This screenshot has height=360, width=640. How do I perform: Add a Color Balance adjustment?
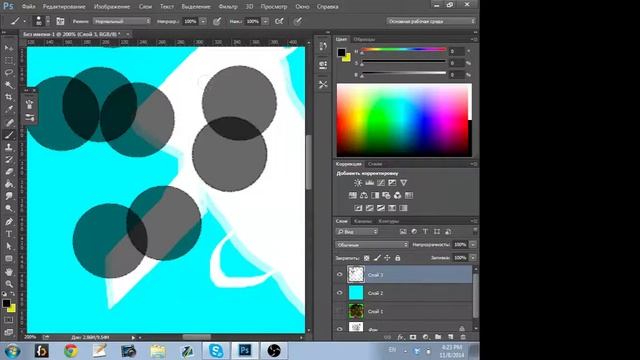click(x=364, y=196)
